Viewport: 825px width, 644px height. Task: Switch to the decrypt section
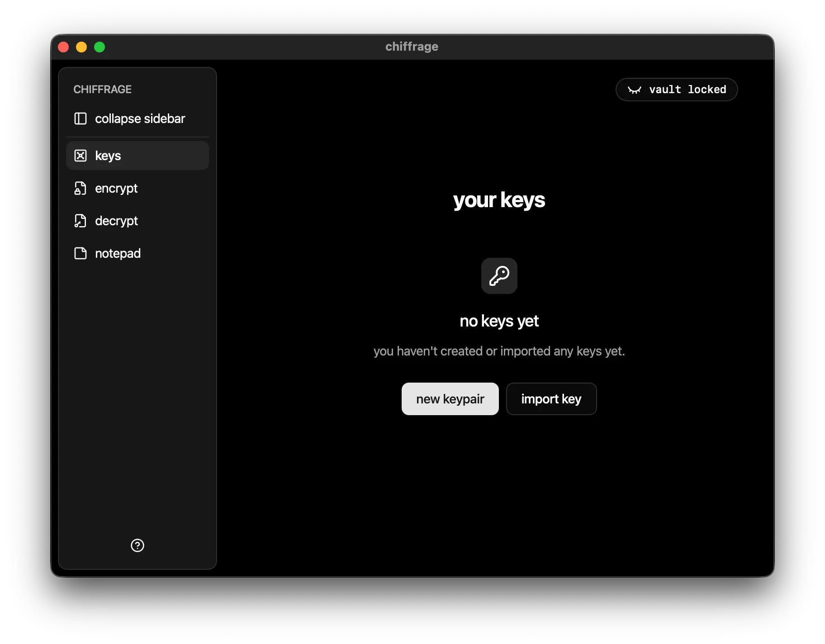[137, 221]
